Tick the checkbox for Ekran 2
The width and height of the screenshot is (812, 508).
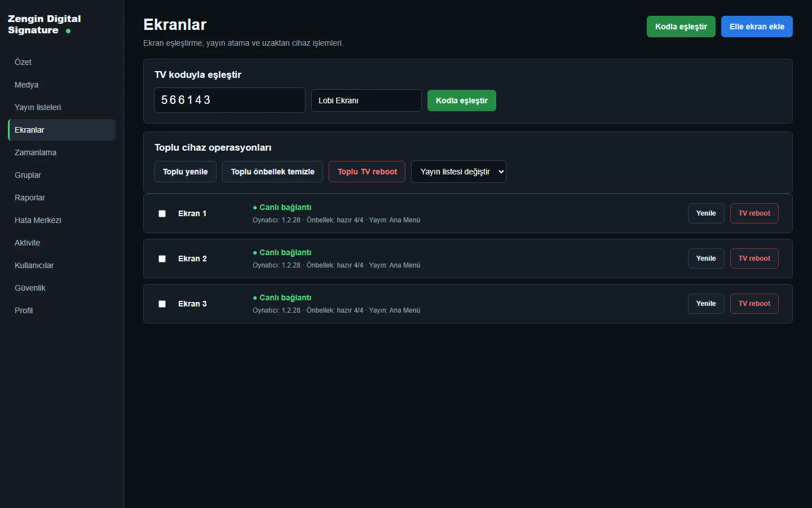coord(162,259)
